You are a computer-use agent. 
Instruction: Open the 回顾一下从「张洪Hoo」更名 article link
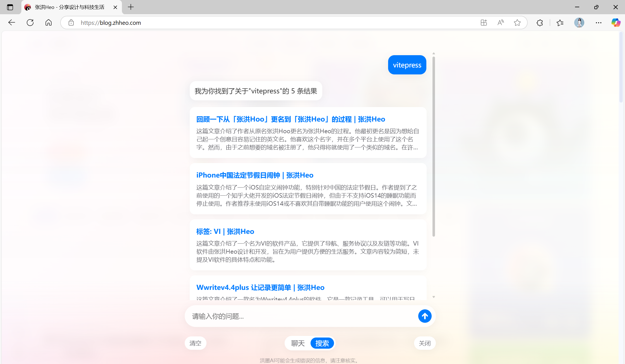pyautogui.click(x=290, y=119)
